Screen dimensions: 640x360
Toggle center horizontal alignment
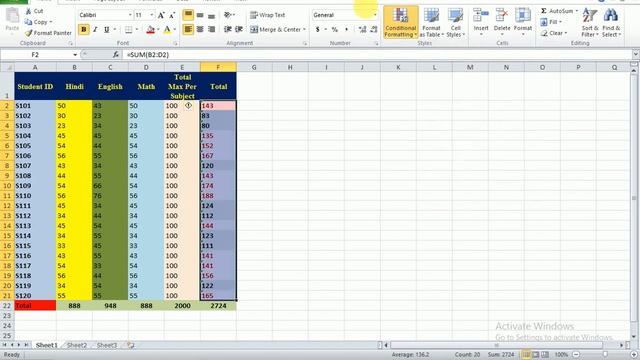point(200,29)
